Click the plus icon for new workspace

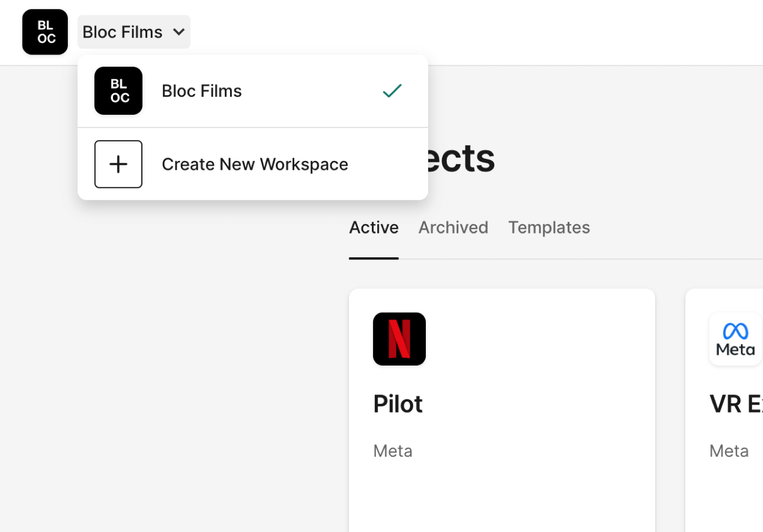[x=118, y=164]
